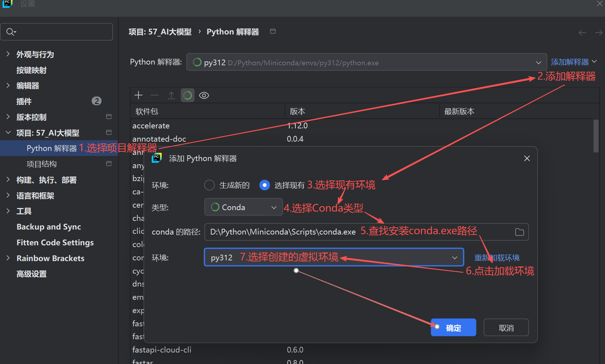This screenshot has width=605, height=364.
Task: Open the 环境 py312 dropdown
Action: coord(334,257)
